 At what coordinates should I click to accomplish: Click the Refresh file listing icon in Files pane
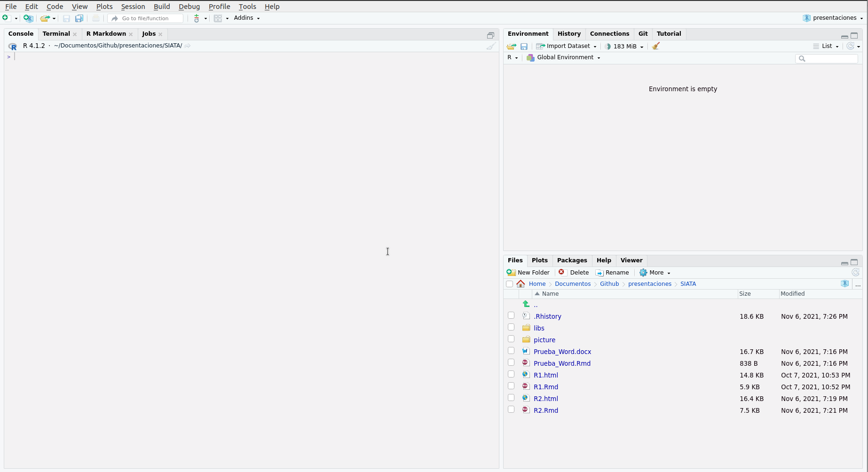coord(855,273)
